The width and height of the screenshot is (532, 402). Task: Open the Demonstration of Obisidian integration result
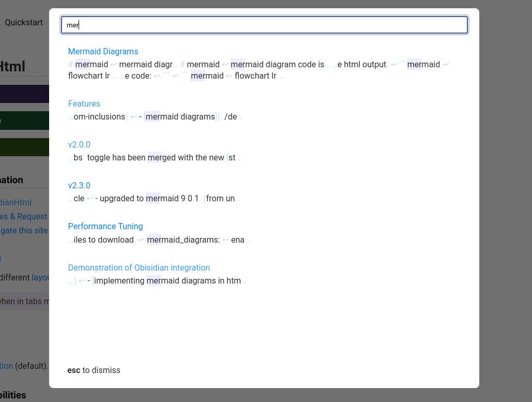coord(139,267)
